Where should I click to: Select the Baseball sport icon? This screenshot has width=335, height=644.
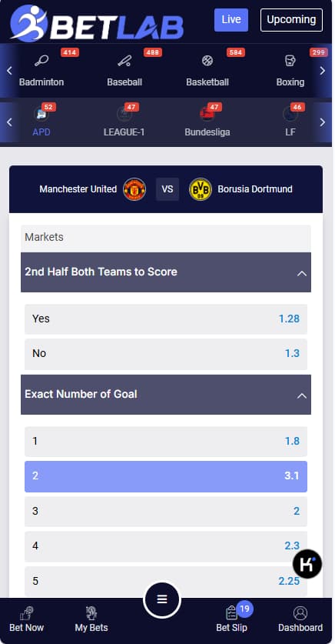pyautogui.click(x=124, y=61)
